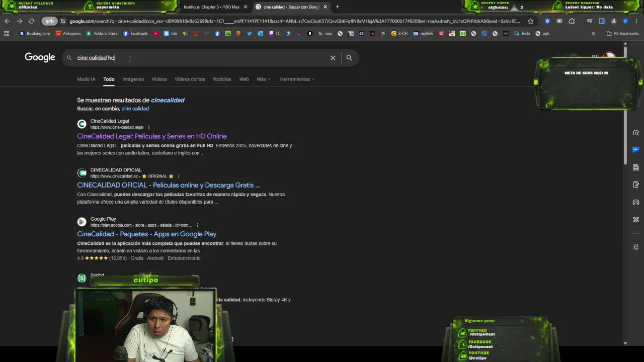Image resolution: width=644 pixels, height=362 pixels.
Task: Go back to the previous page
Action: 7,21
